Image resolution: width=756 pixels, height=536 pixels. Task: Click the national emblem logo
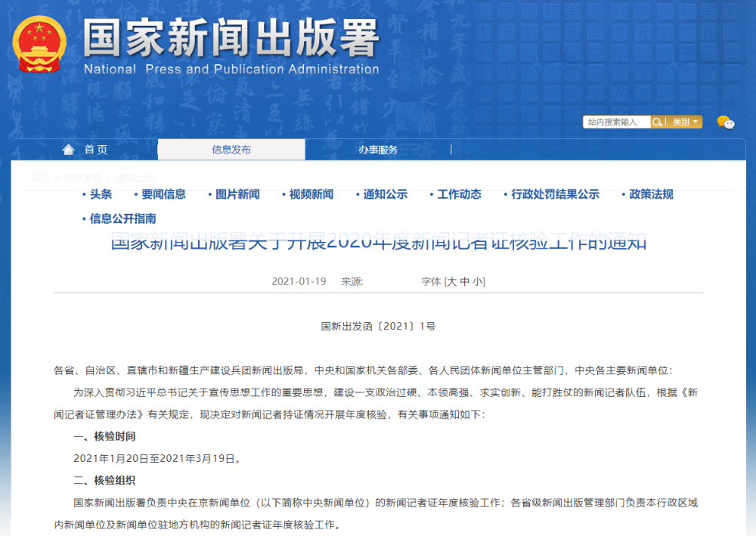click(39, 45)
